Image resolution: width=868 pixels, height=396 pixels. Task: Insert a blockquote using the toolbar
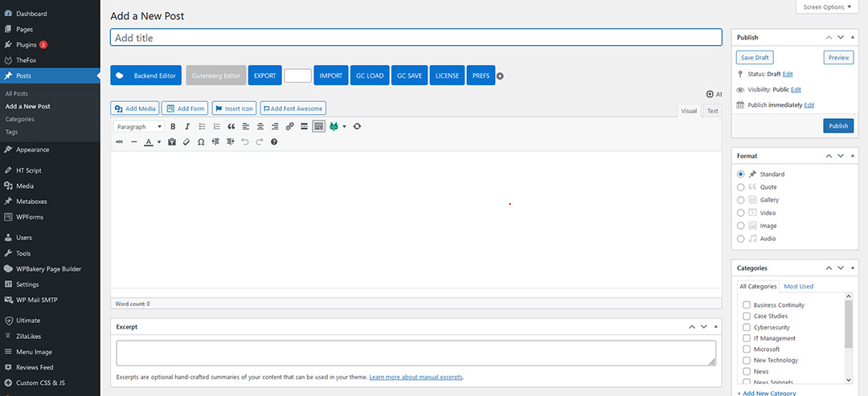pos(231,127)
